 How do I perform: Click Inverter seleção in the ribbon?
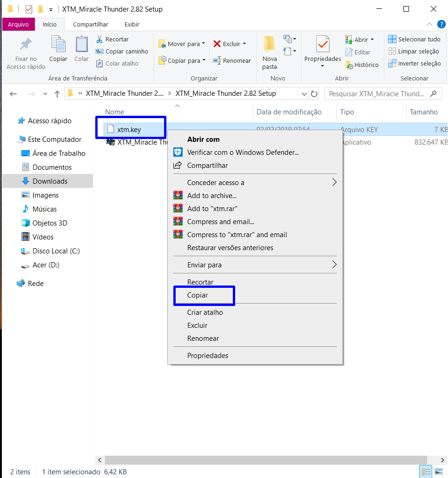[x=414, y=64]
